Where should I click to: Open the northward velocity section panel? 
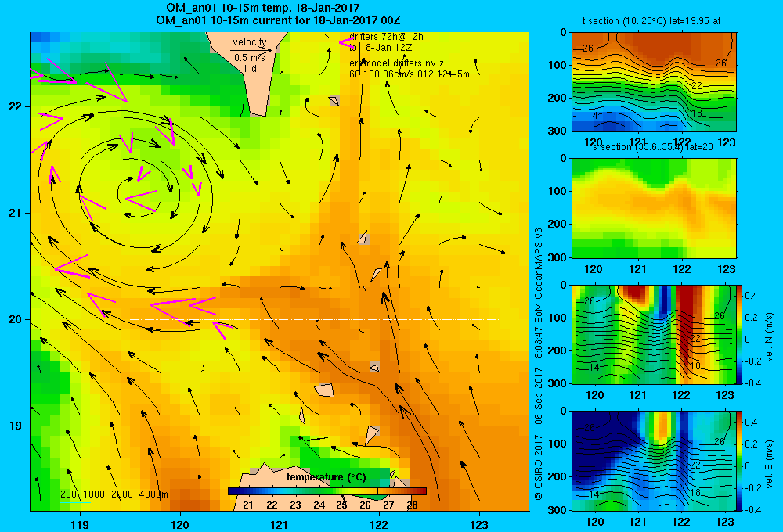tap(654, 334)
